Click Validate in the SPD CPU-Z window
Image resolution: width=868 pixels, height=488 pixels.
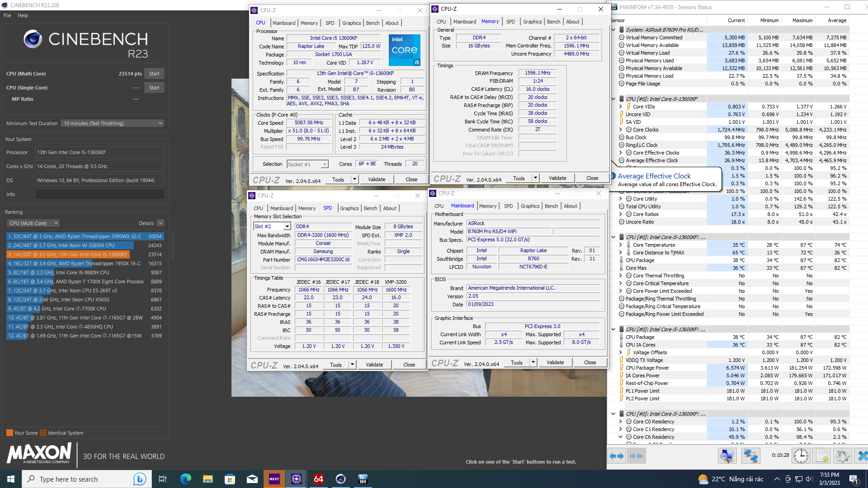click(374, 365)
